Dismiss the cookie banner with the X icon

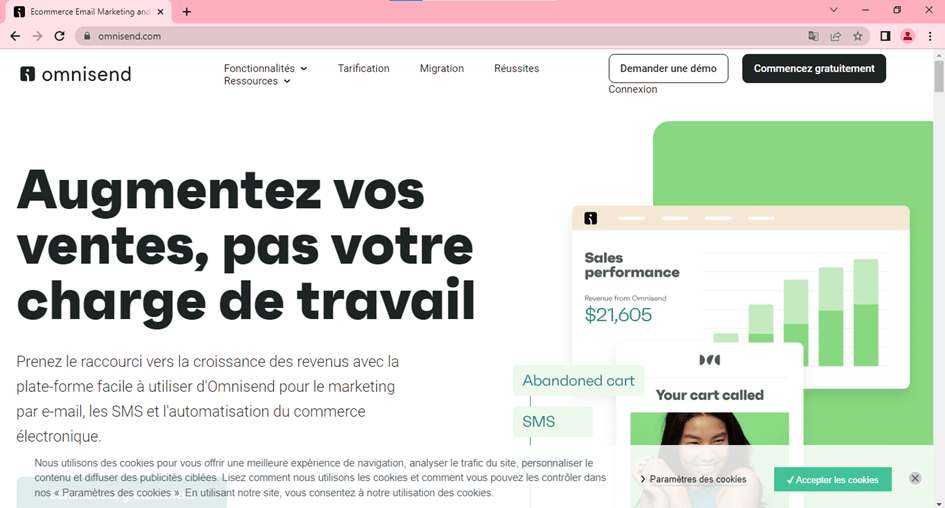[915, 479]
